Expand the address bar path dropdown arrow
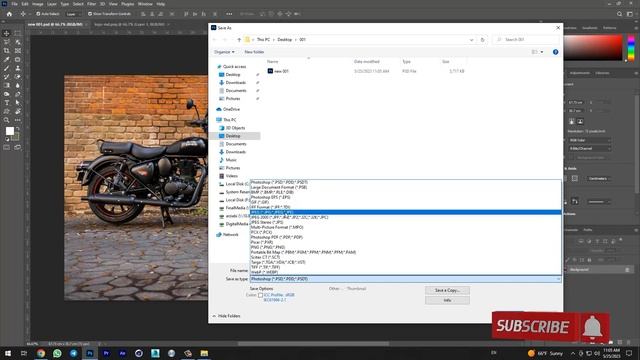 471,40
